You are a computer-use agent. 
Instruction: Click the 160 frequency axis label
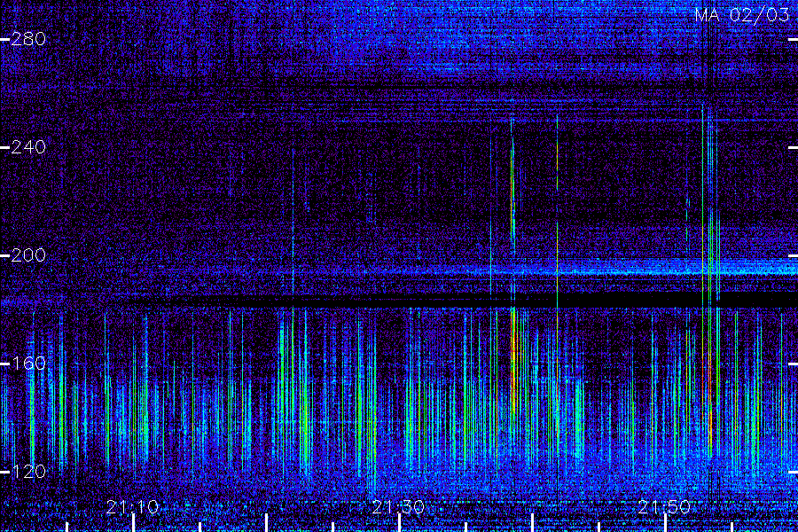(x=28, y=363)
